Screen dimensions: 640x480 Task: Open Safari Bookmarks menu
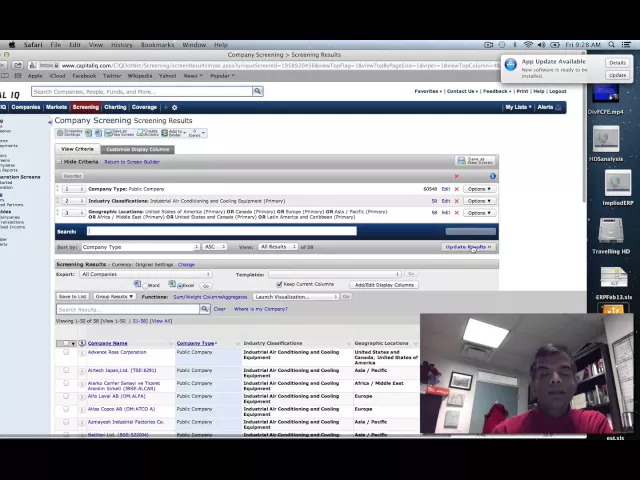pos(157,45)
